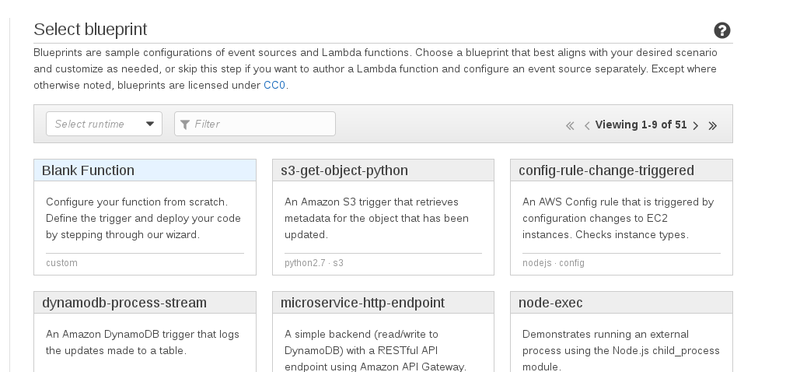
Task: Open the Select runtime dropdown
Action: click(x=104, y=124)
